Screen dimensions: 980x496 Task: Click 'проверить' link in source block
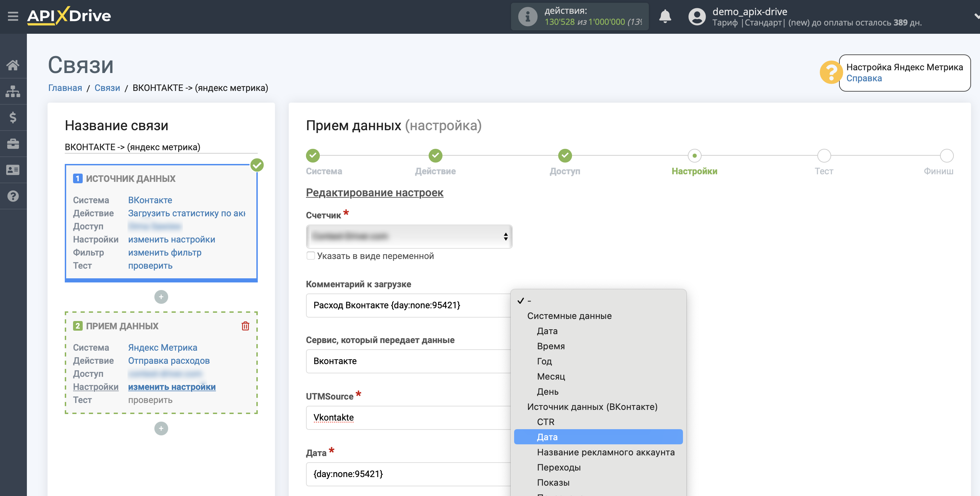pos(150,266)
